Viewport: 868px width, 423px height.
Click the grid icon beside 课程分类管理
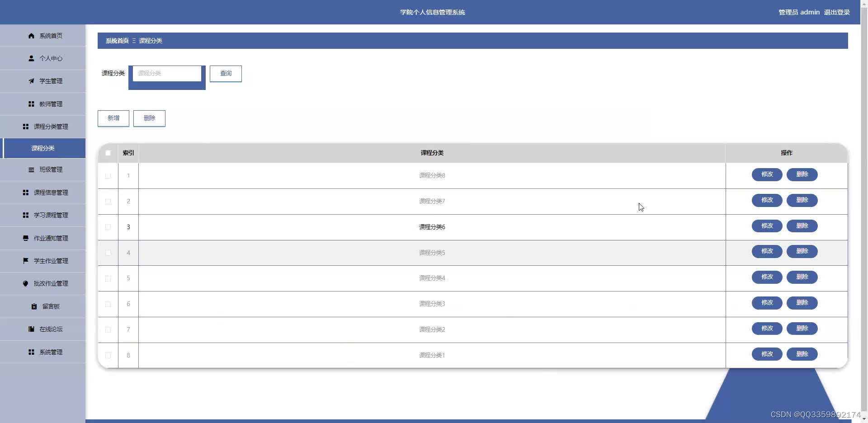click(26, 127)
